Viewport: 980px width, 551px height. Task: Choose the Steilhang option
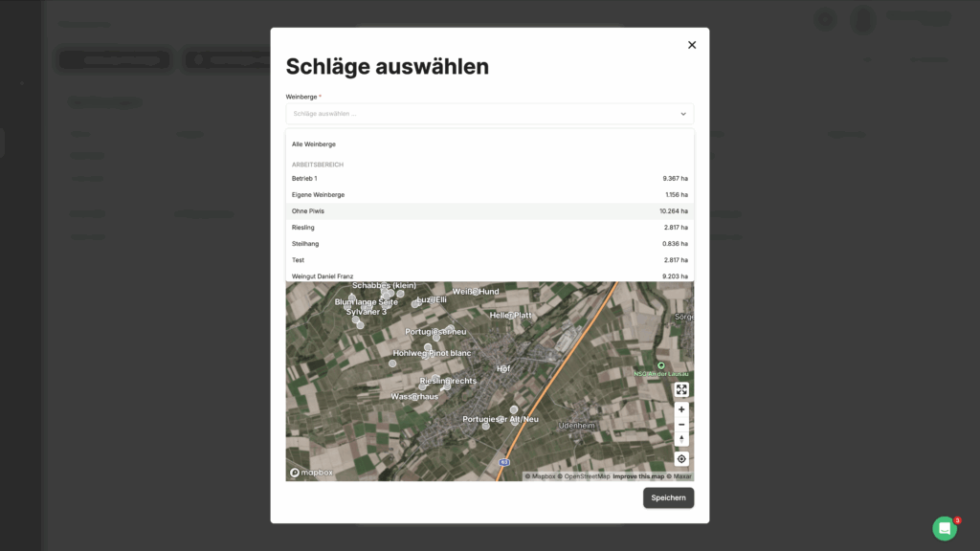305,244
